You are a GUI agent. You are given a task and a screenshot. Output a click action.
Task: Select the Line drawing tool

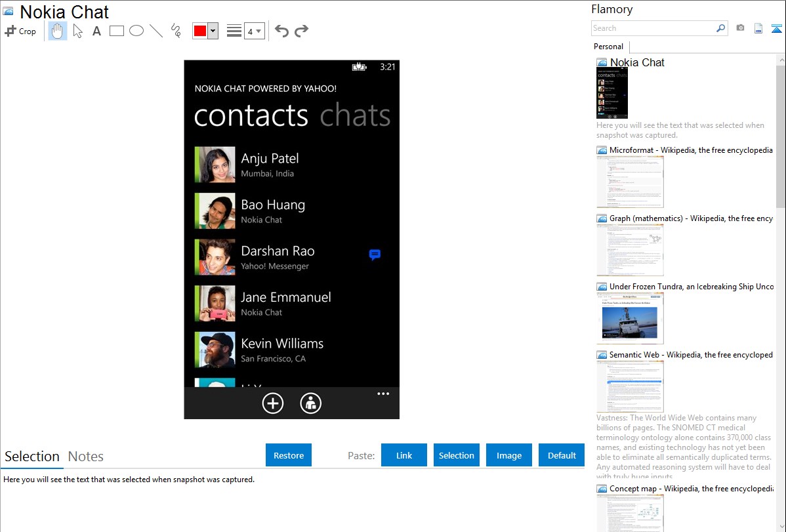(156, 31)
